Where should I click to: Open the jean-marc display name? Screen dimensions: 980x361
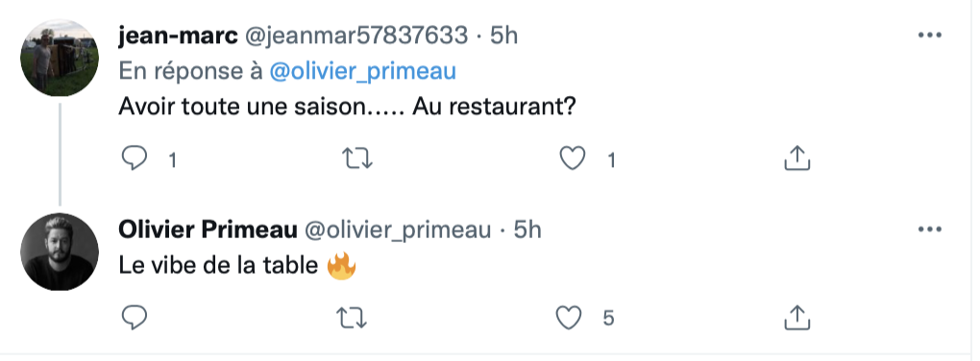point(178,36)
